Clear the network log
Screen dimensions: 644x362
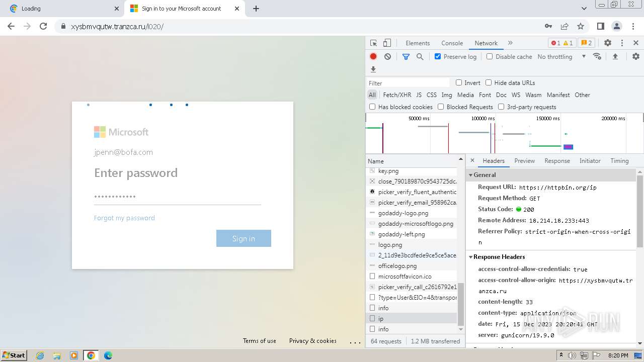pos(387,57)
